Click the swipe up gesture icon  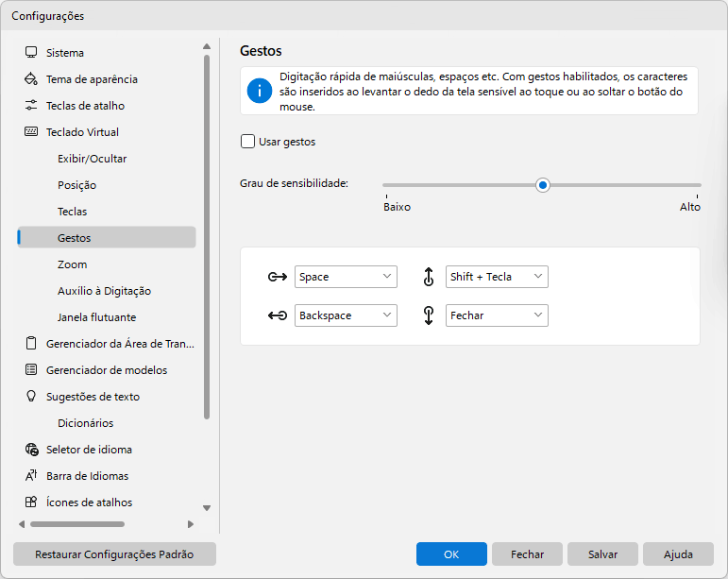[429, 277]
